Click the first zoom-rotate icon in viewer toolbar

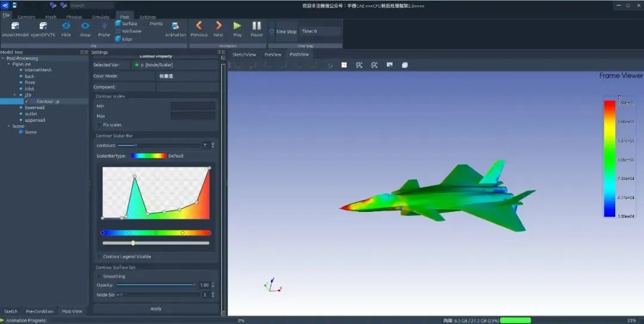(x=359, y=65)
